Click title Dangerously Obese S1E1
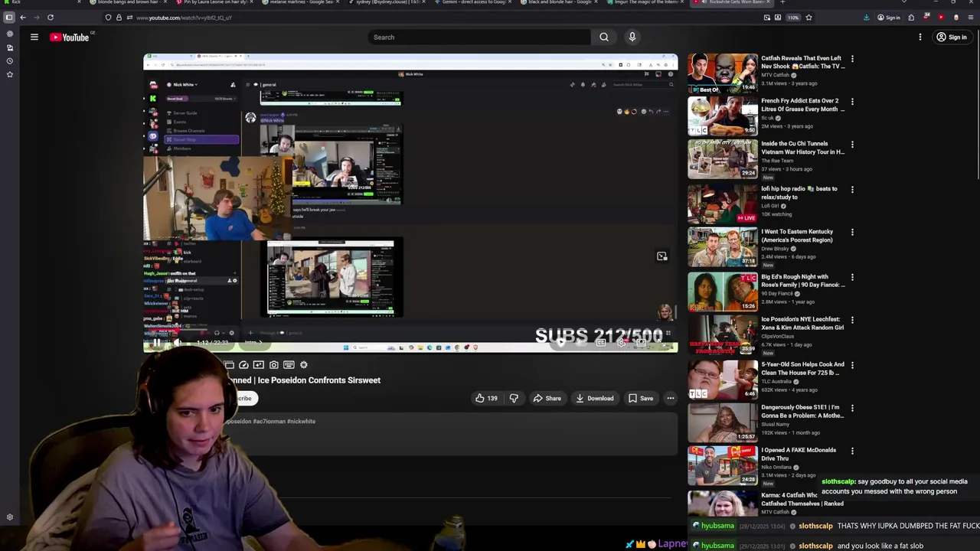The height and width of the screenshot is (551, 980). pyautogui.click(x=802, y=411)
